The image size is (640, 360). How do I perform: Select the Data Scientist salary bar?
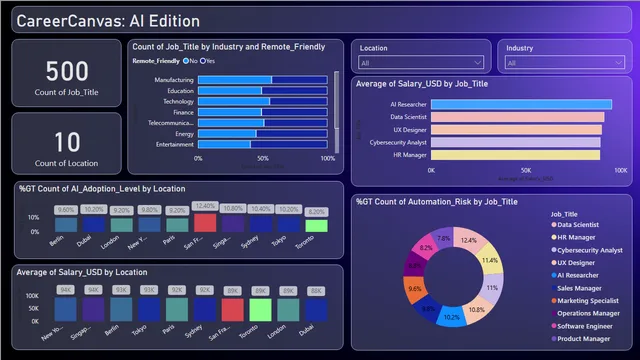518,117
